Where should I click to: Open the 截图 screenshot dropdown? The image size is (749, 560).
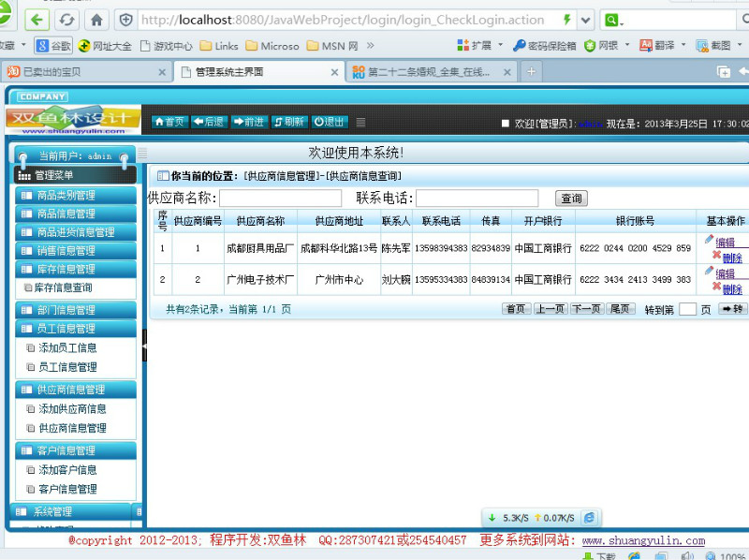click(719, 45)
